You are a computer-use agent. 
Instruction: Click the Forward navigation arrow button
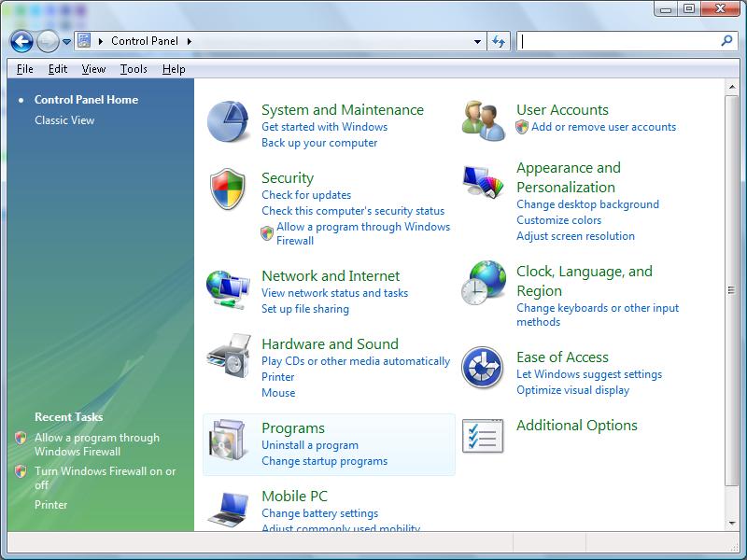tap(48, 41)
